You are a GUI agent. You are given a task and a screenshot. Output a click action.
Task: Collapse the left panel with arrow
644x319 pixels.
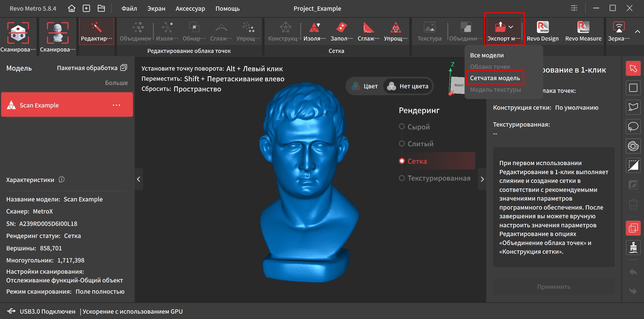(x=139, y=179)
